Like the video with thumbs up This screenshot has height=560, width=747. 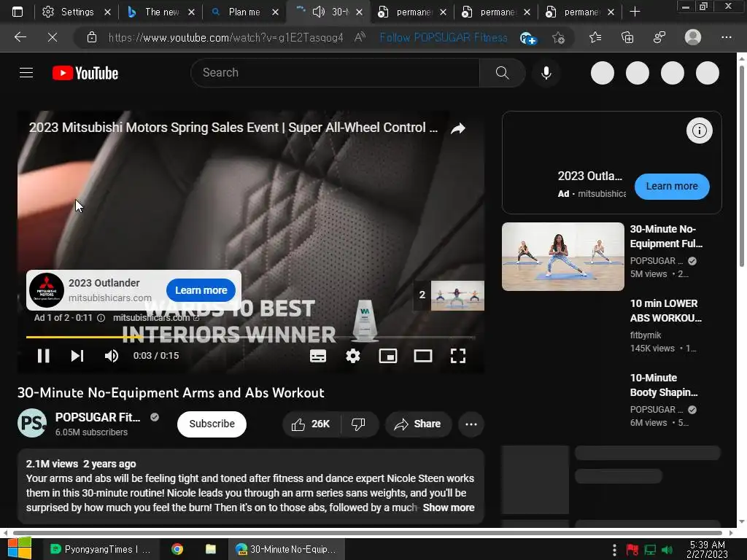coord(311,424)
